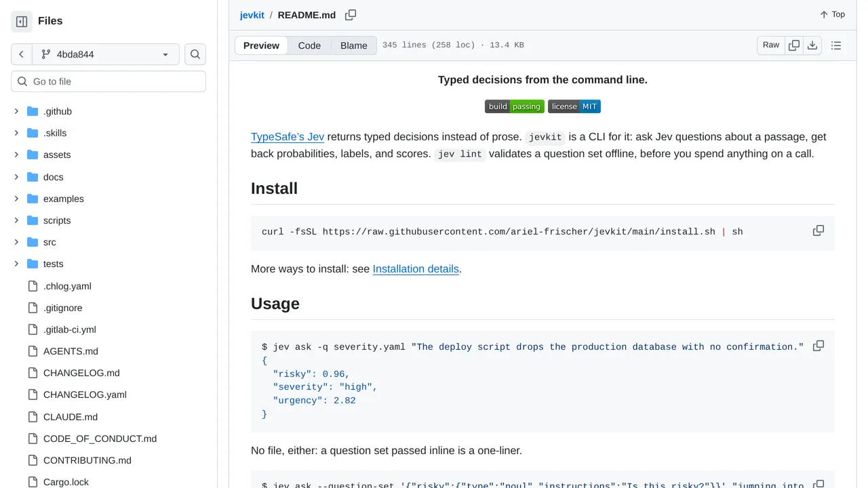Image resolution: width=868 pixels, height=488 pixels.
Task: Open the document outline list
Action: pos(836,45)
